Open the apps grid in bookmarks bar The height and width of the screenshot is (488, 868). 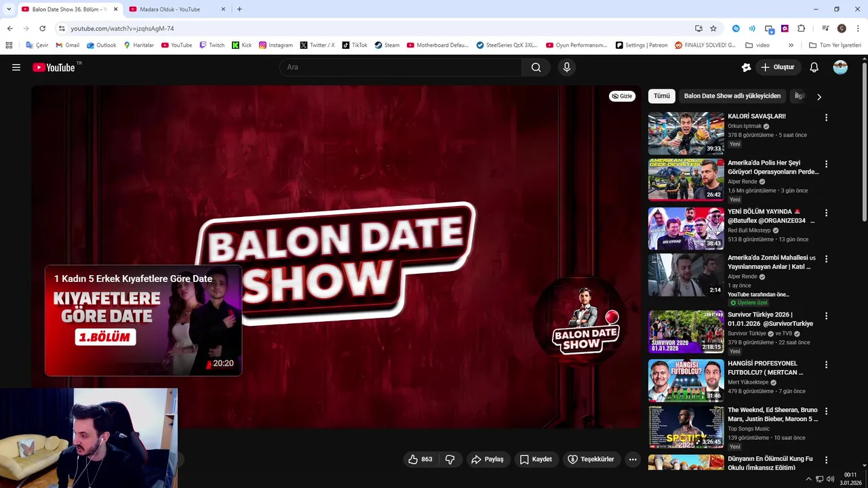(x=9, y=45)
